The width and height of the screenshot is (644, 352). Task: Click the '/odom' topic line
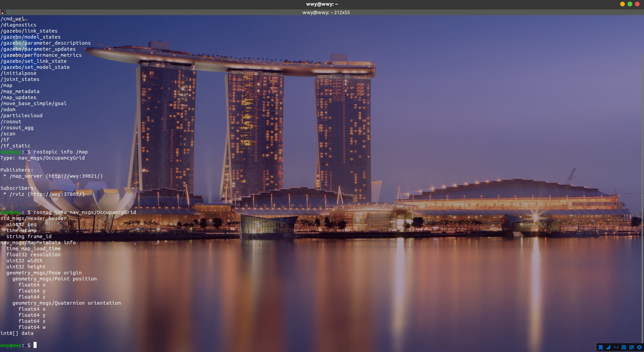8,109
